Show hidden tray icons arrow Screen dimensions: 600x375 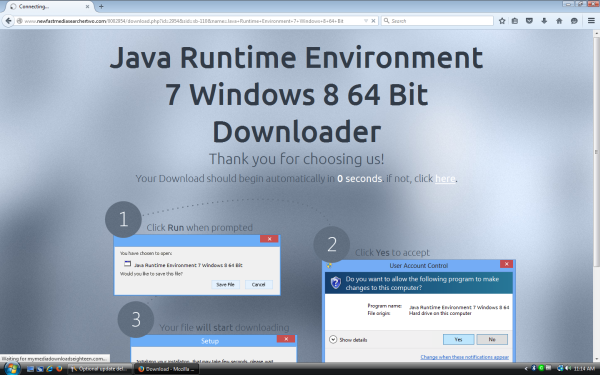[526, 368]
